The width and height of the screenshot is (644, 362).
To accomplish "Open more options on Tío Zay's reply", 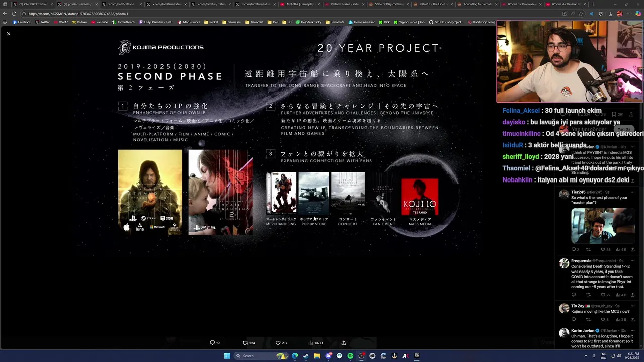I will (x=632, y=306).
